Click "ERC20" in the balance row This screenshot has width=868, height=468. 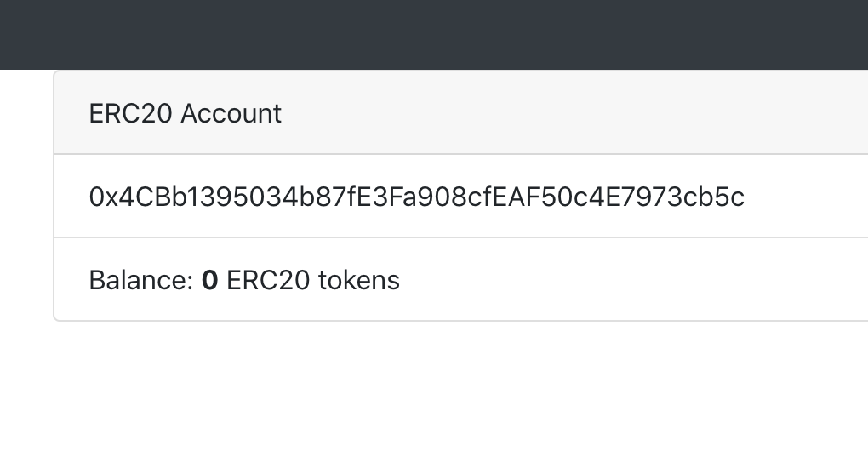coord(268,281)
